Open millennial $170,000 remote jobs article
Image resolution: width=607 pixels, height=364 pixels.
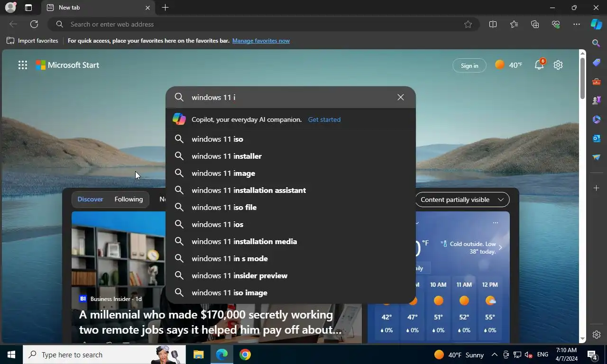[x=211, y=322]
